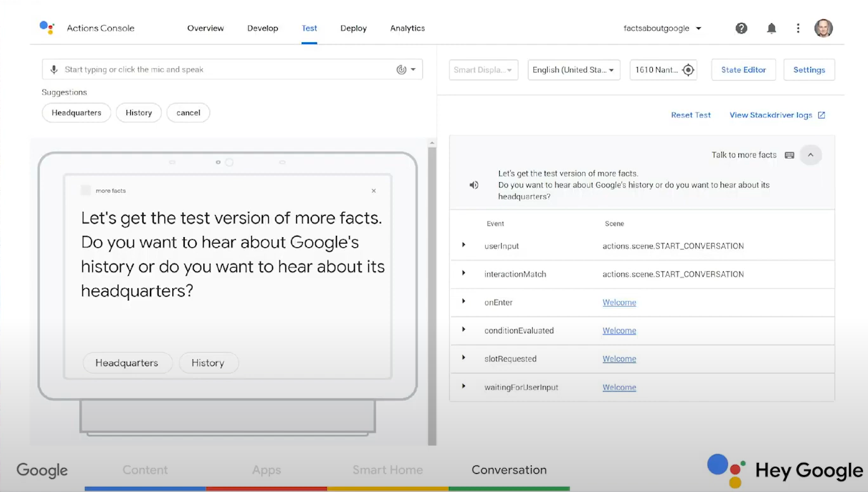The image size is (868, 492).
Task: Click the Reset Test link
Action: click(x=691, y=115)
